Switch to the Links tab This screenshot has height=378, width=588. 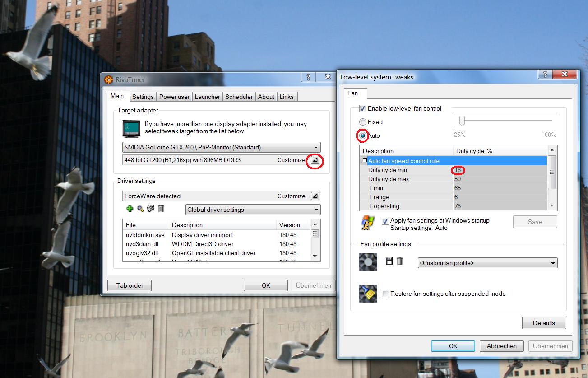pos(287,97)
